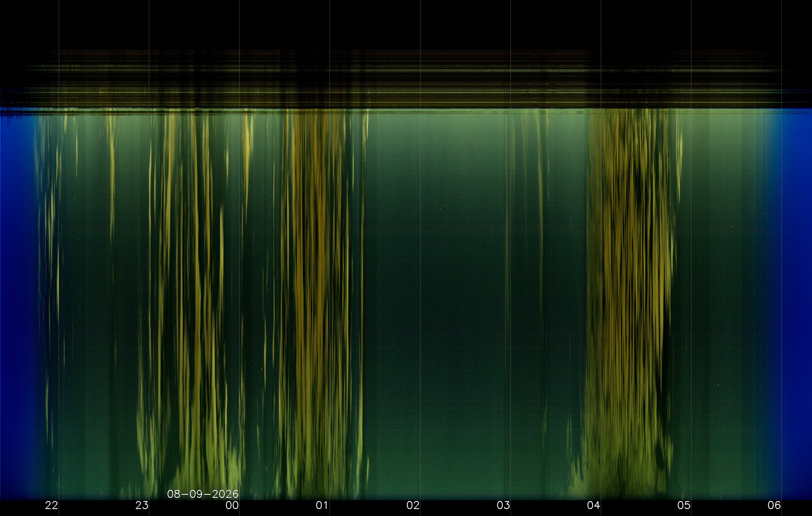Select the 05 hour label
Viewport: 812px width, 516px height.
pyautogui.click(x=684, y=505)
